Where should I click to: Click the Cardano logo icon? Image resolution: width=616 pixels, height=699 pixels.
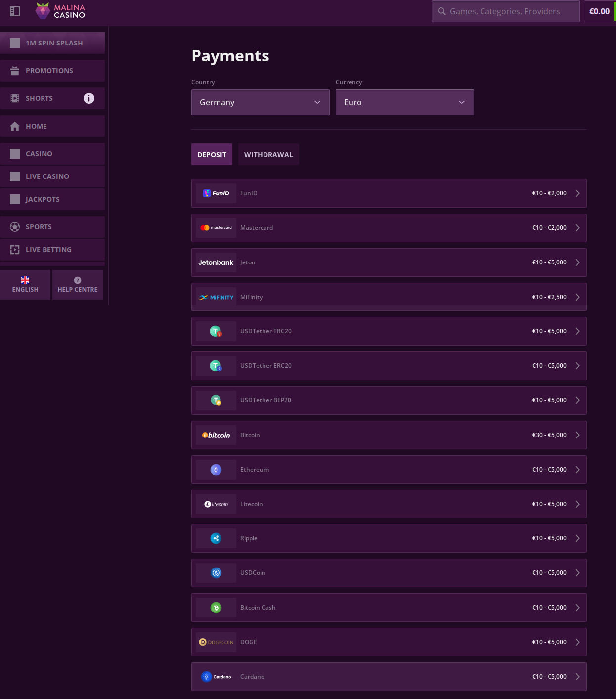coord(216,677)
